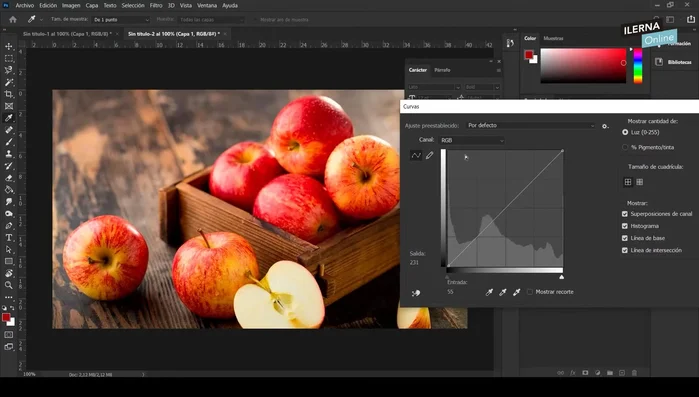Viewport: 699px width, 397px height.
Task: Select the % Pigmento/tinta radio button
Action: click(x=625, y=147)
